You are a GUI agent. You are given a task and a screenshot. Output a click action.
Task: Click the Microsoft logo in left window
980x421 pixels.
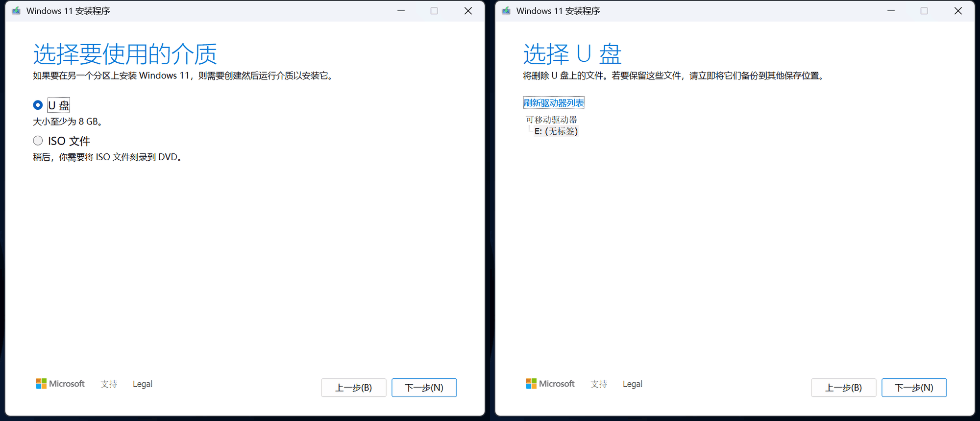60,384
